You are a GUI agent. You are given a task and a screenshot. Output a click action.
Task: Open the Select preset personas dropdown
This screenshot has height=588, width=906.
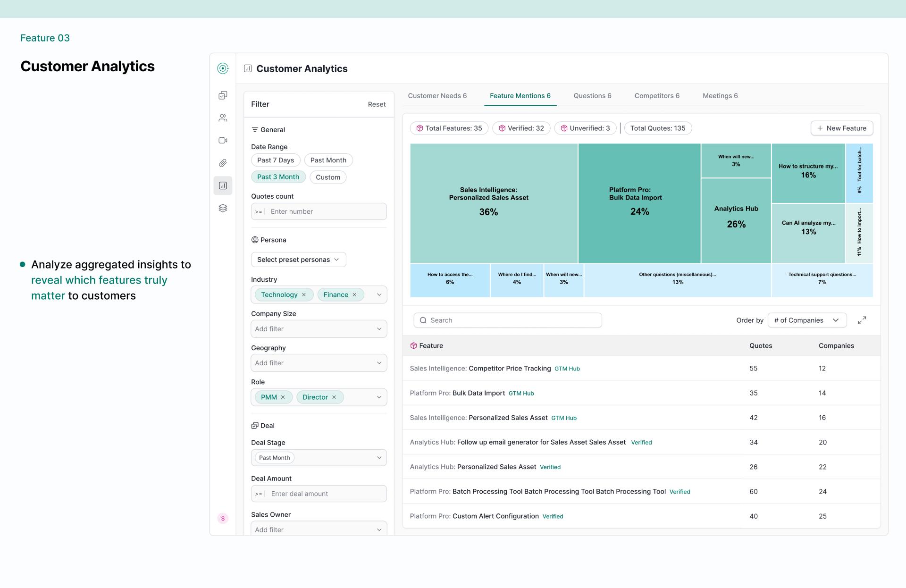coord(298,260)
